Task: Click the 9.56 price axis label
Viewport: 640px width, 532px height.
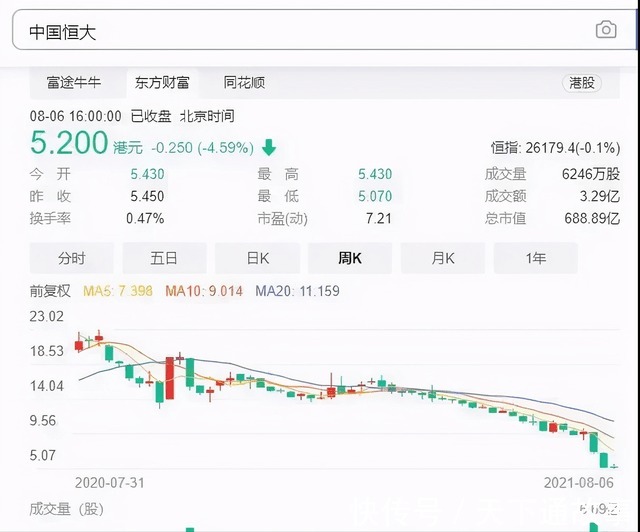Action: coord(43,421)
